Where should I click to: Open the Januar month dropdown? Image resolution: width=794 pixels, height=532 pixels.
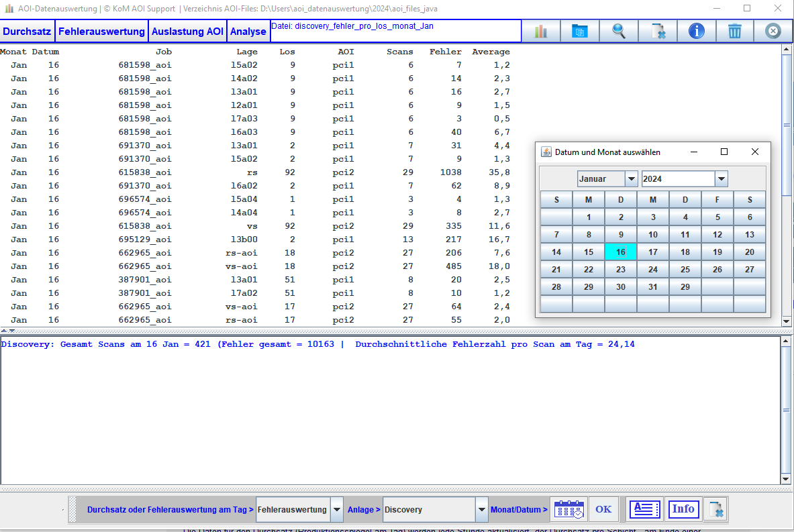tap(631, 178)
